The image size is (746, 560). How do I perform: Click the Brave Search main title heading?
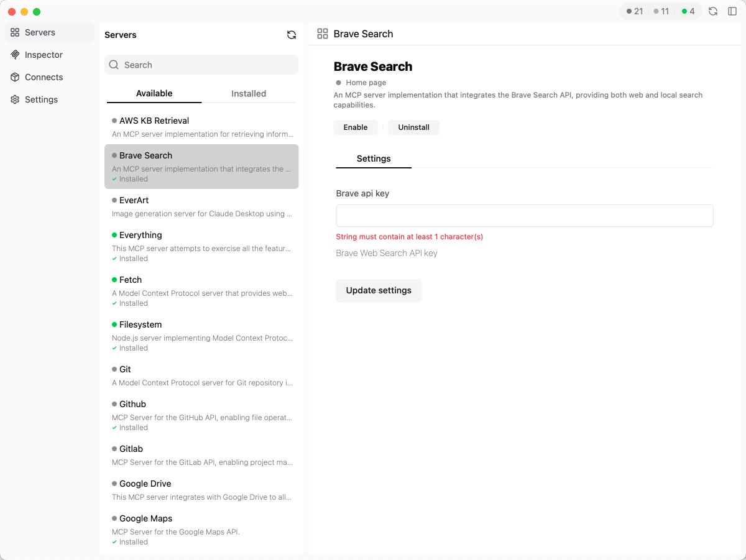(x=373, y=67)
